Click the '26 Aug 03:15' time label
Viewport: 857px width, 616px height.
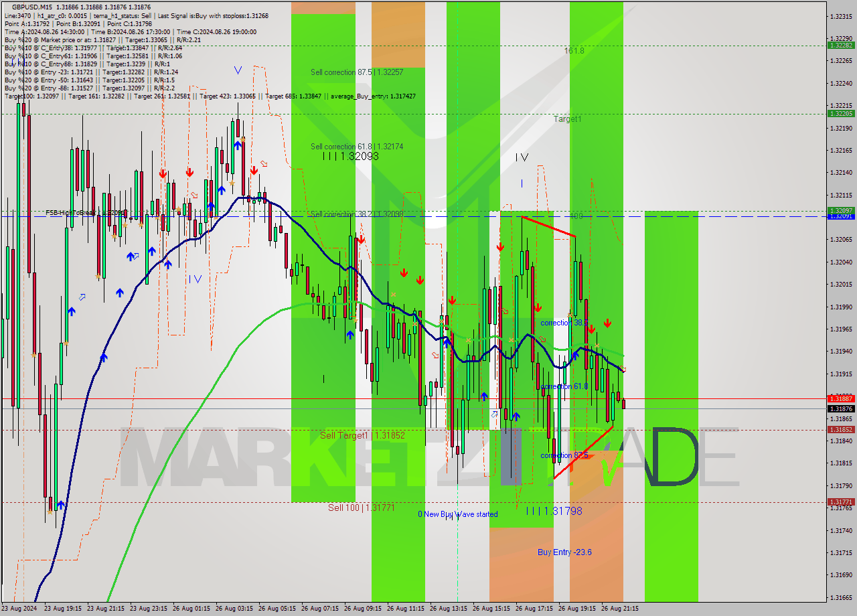point(234,609)
